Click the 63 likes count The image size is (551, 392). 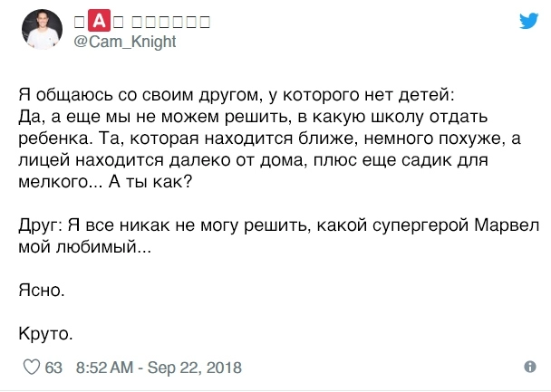(x=53, y=368)
